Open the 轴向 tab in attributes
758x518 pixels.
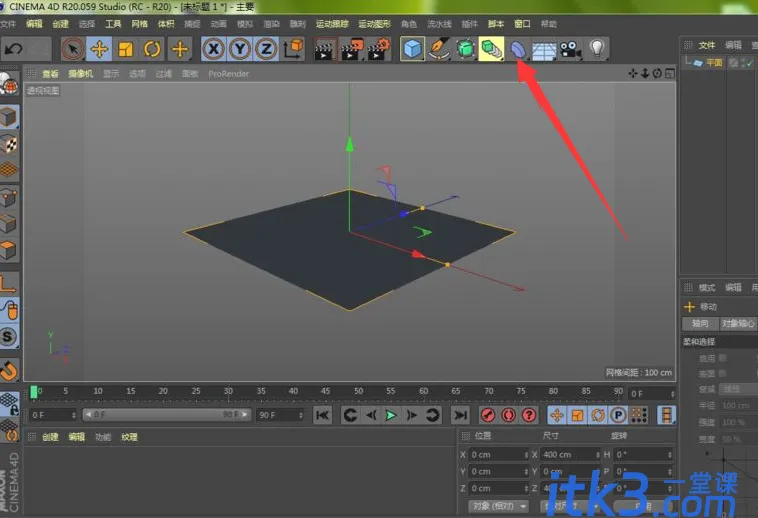pyautogui.click(x=700, y=323)
